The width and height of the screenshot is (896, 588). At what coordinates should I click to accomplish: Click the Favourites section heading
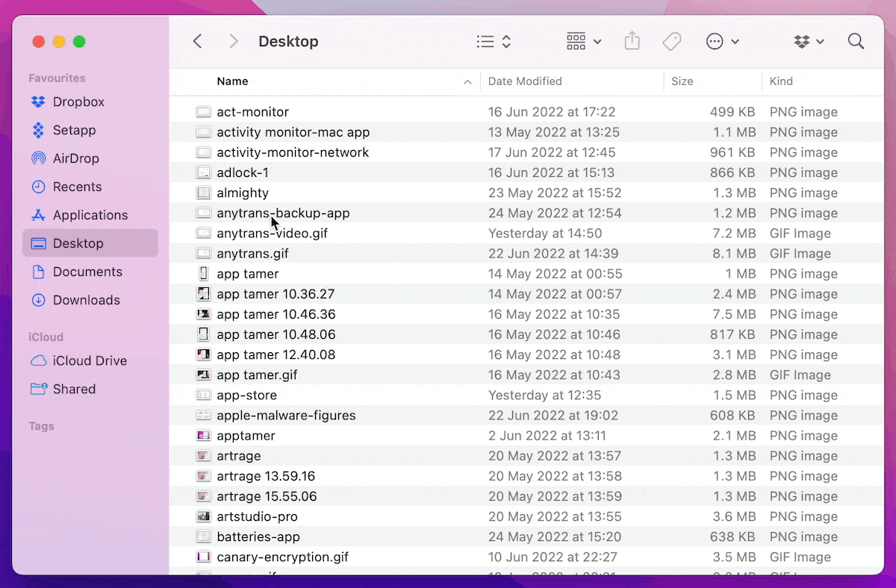(57, 78)
